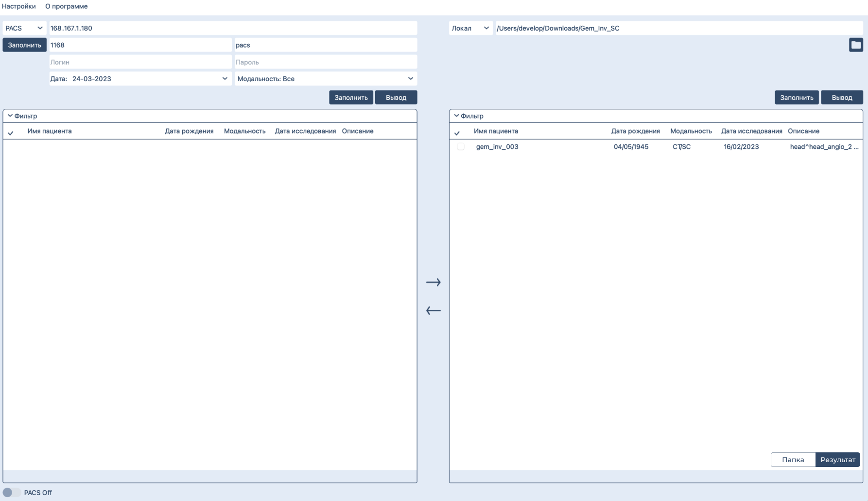This screenshot has height=501, width=868.
Task: Sort left table by Дата рождения
Action: 189,131
